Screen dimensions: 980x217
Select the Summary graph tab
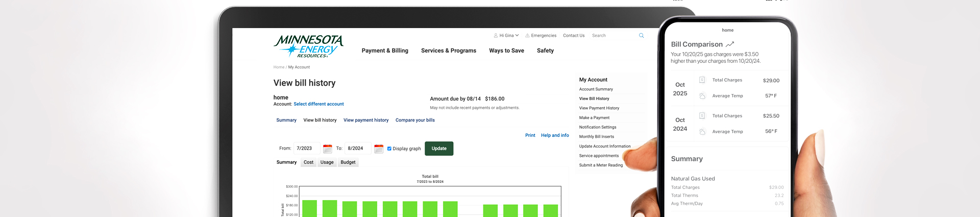click(x=286, y=162)
